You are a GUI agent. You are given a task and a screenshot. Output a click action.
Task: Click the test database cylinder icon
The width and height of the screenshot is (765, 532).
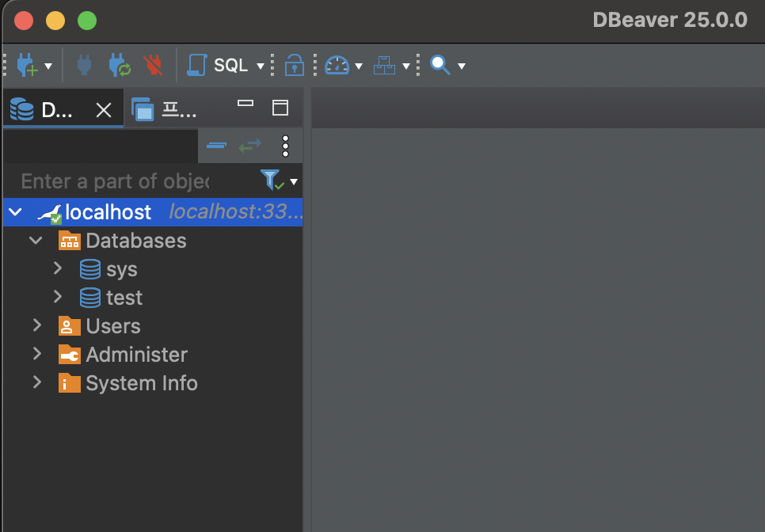point(90,298)
